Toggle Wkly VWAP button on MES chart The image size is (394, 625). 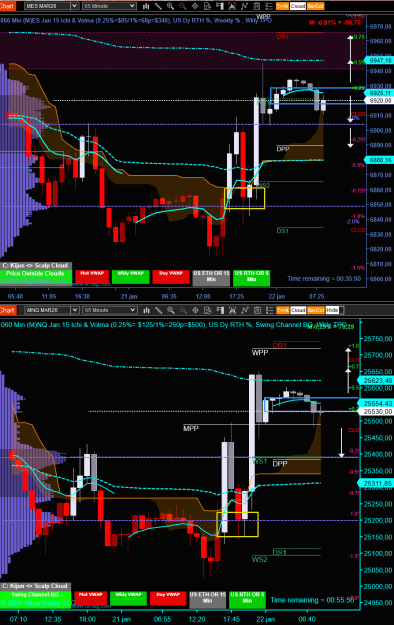(130, 277)
